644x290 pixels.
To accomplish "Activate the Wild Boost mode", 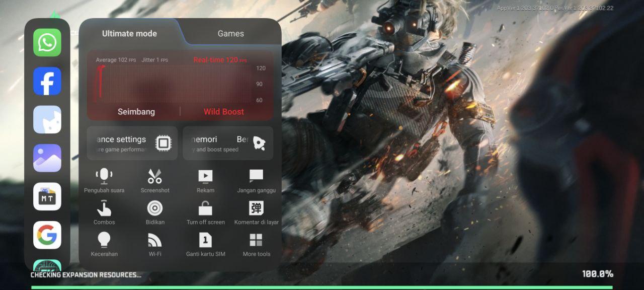I will point(224,112).
